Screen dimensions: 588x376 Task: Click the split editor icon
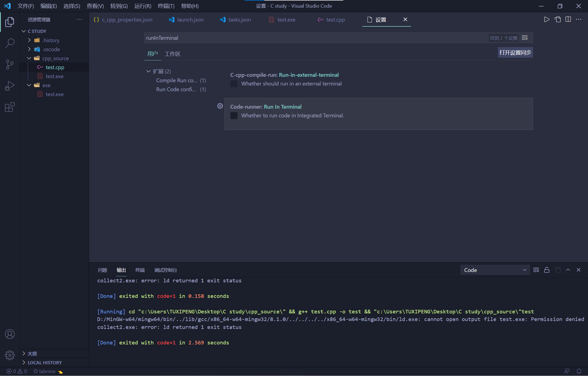[x=568, y=19]
